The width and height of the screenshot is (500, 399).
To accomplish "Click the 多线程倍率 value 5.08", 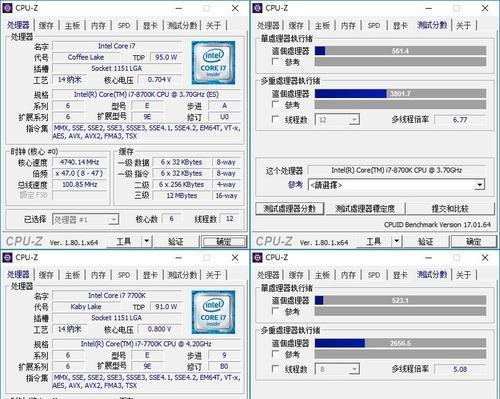I will pos(460,369).
